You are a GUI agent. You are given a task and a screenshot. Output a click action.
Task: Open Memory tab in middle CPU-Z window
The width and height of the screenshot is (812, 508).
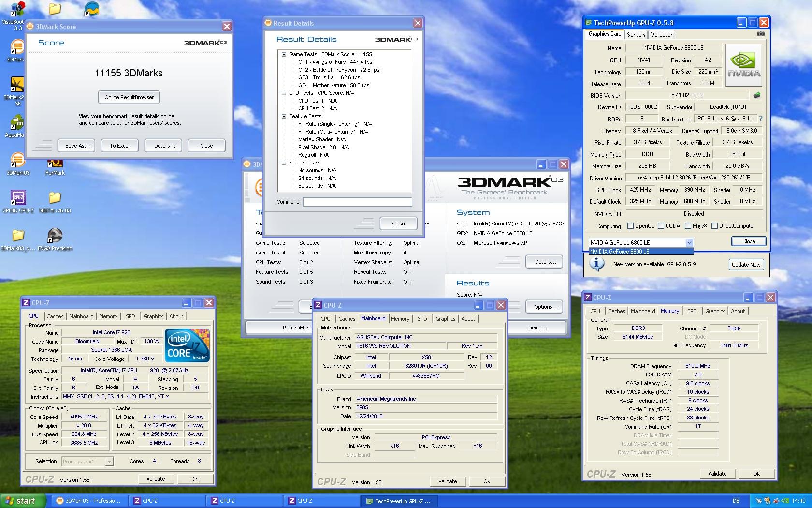click(x=400, y=319)
